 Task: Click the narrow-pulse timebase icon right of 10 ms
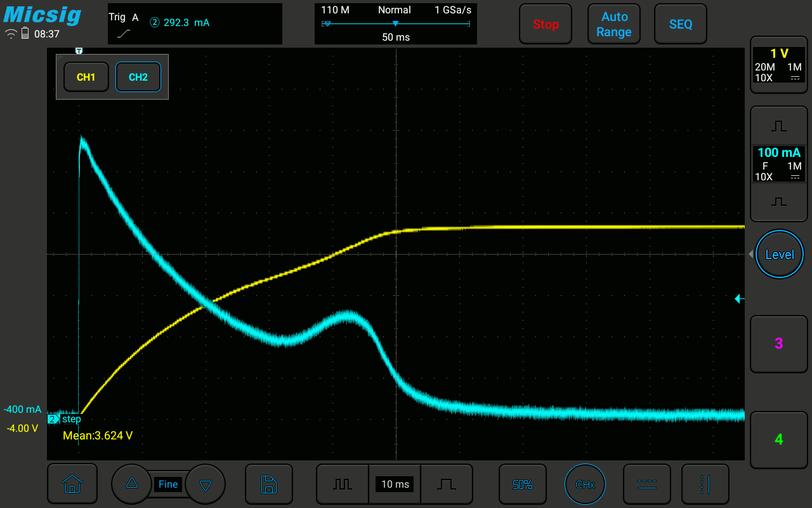pos(446,484)
